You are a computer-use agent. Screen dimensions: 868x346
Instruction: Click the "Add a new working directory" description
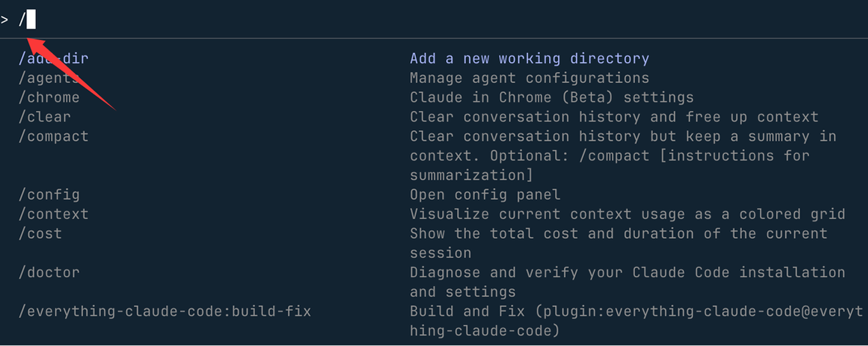(x=529, y=59)
